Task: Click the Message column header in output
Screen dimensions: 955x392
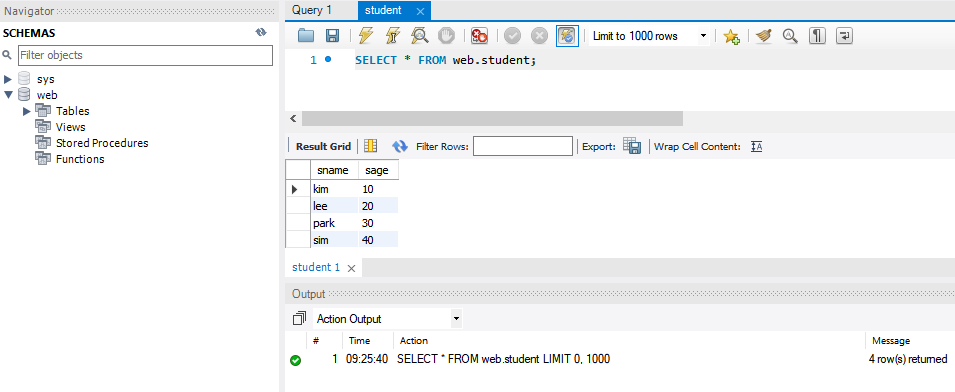Action: coord(891,341)
